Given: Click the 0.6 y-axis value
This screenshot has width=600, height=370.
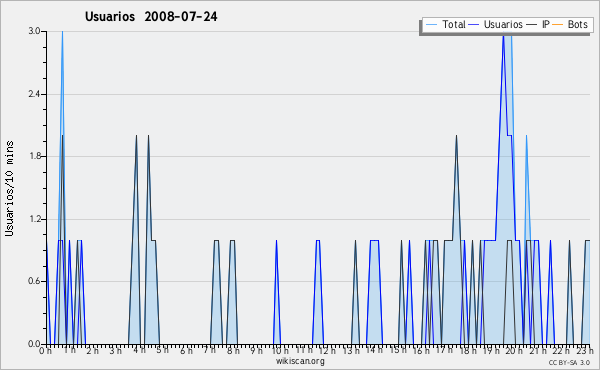Looking at the screenshot, I should pyautogui.click(x=34, y=281).
